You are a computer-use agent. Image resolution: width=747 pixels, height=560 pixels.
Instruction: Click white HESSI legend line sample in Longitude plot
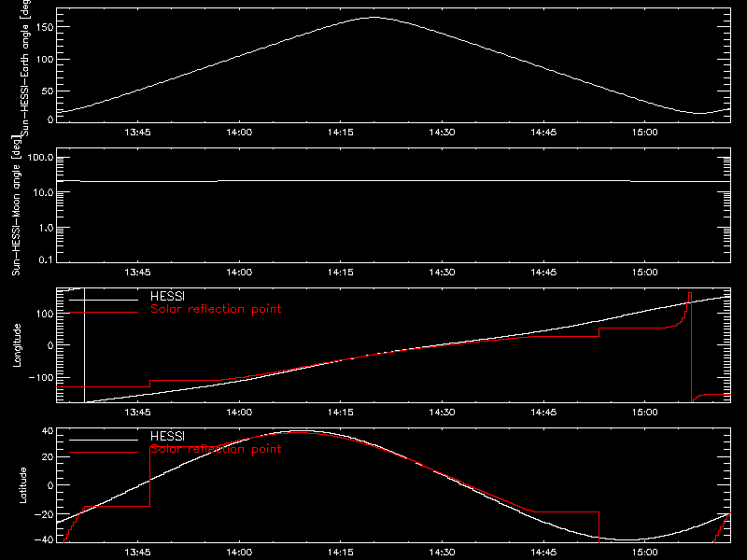104,300
